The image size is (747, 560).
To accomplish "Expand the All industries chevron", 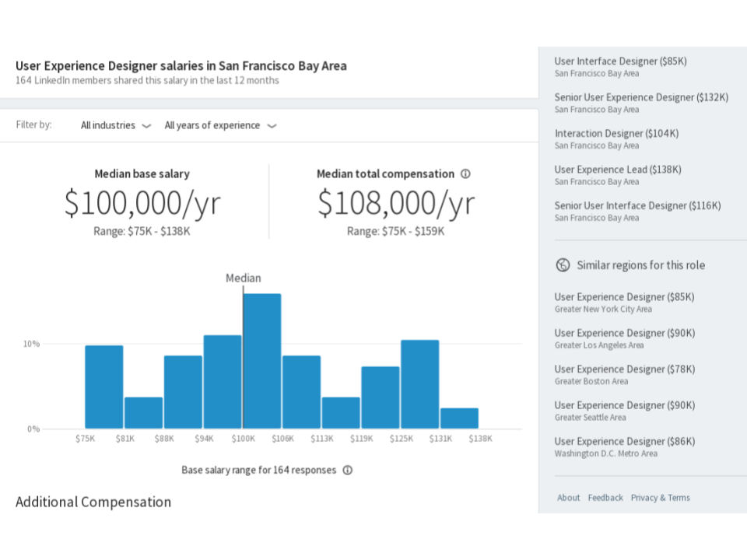I will [x=147, y=126].
